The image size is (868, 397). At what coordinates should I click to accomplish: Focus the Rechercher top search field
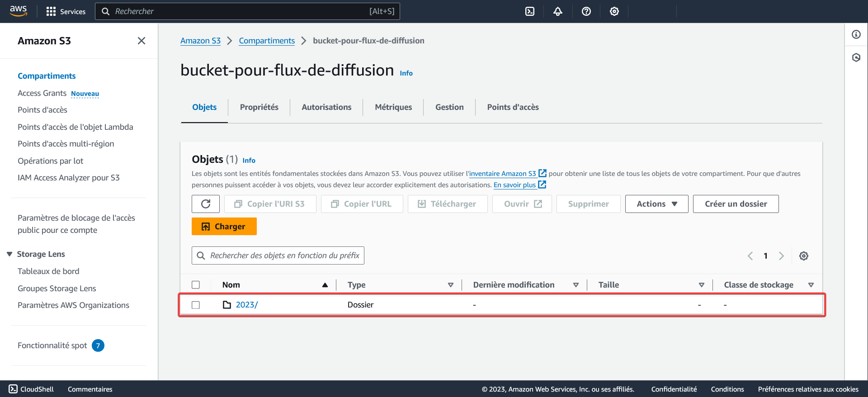tap(247, 11)
